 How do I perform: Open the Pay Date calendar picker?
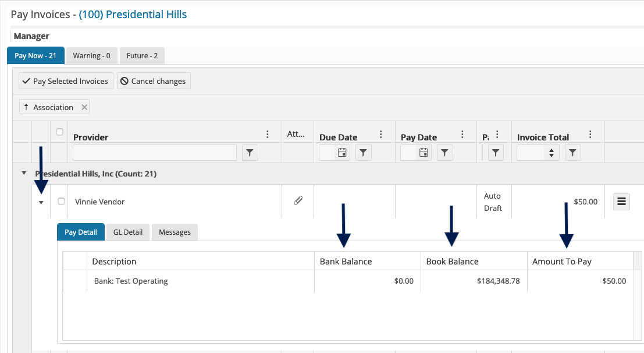point(424,153)
